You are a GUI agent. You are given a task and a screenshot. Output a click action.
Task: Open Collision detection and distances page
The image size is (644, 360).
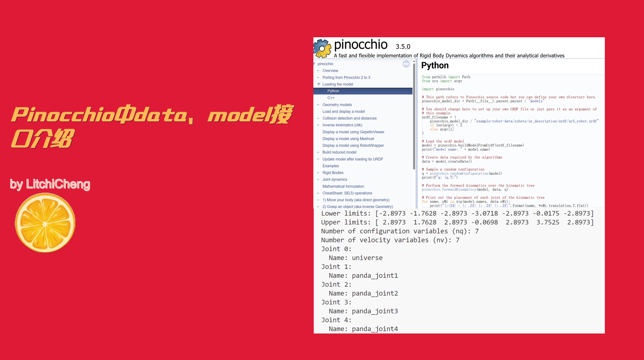point(349,118)
